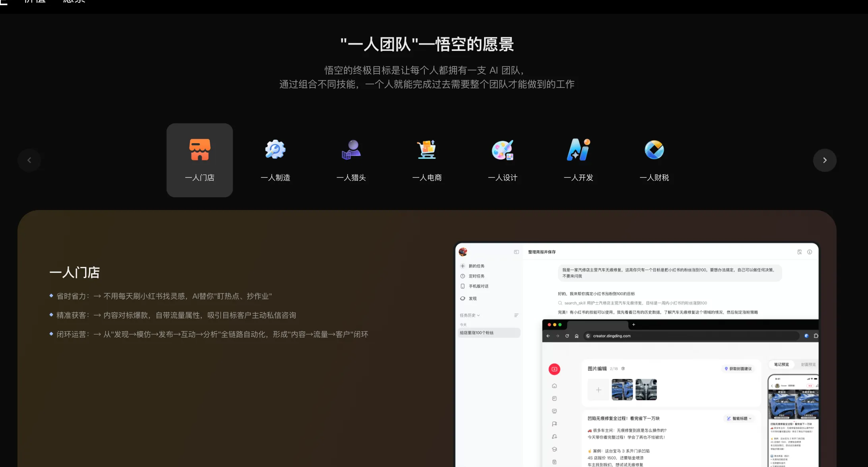Select the 一人财税 card
Screen dimensions: 868x467
654,160
